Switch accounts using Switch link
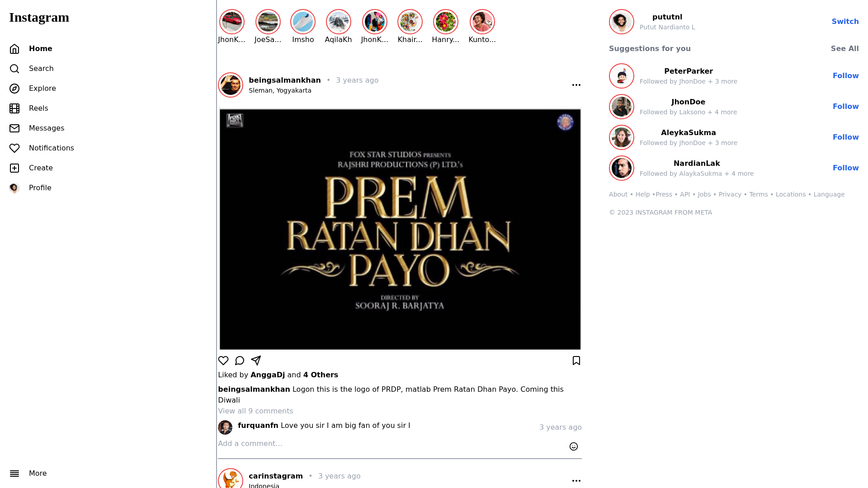Image resolution: width=868 pixels, height=488 pixels. pyautogui.click(x=845, y=22)
